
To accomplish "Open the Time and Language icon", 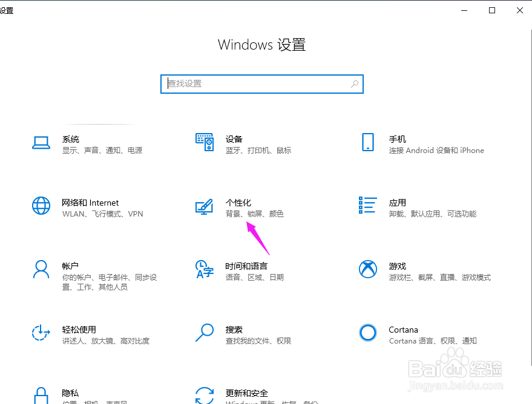I will click(204, 269).
